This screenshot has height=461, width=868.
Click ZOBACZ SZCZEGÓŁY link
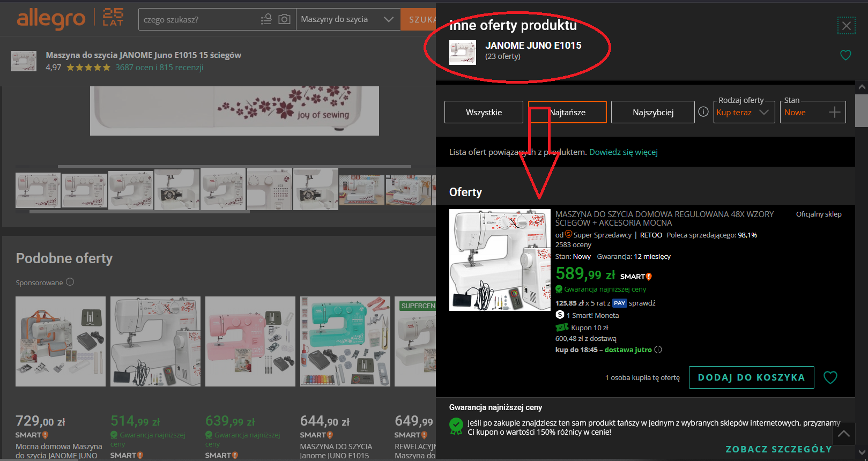coord(778,449)
